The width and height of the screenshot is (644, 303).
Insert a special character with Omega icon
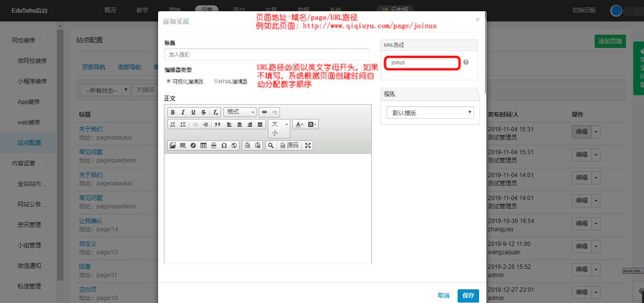coord(224,145)
